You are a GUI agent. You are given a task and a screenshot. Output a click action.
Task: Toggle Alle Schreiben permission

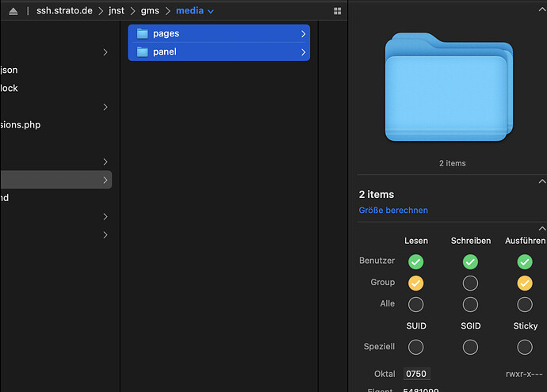tap(470, 305)
